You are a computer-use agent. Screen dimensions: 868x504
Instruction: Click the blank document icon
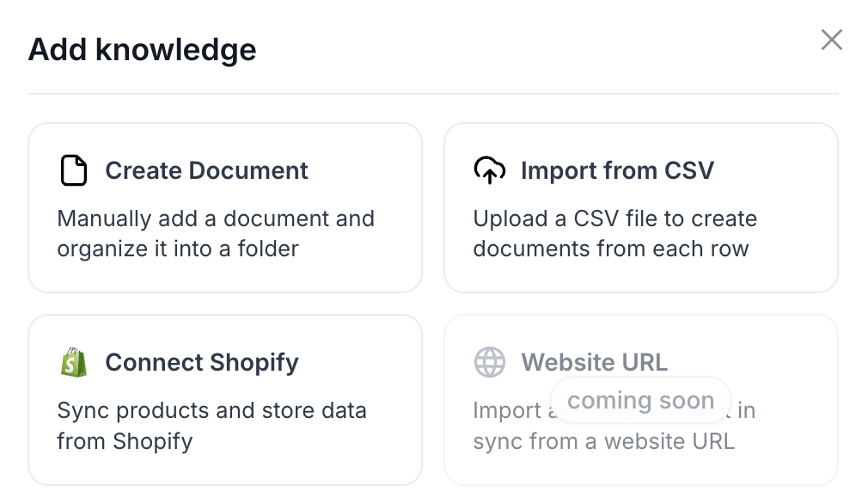click(x=74, y=170)
